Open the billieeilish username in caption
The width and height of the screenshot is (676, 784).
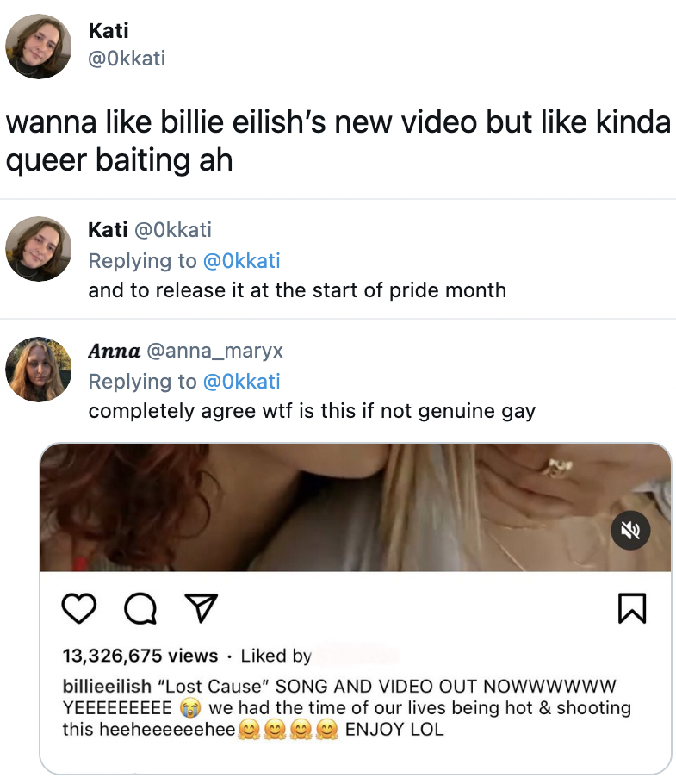pos(107,686)
